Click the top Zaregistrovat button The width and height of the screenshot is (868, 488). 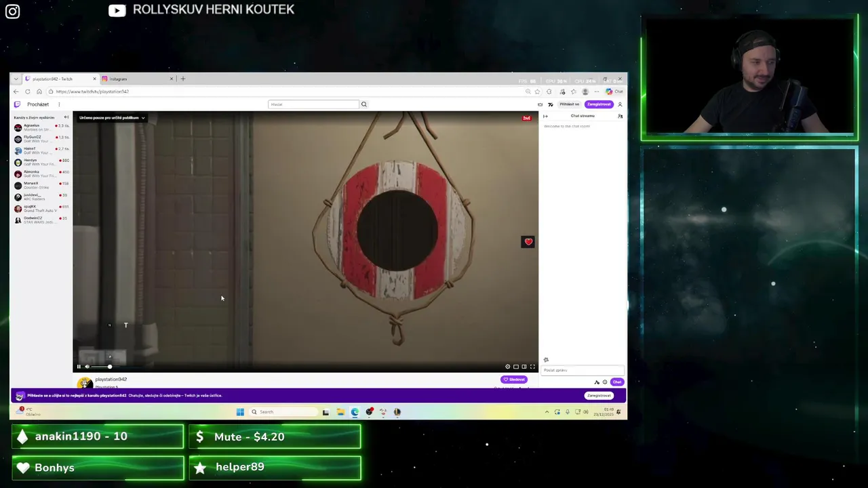(599, 104)
